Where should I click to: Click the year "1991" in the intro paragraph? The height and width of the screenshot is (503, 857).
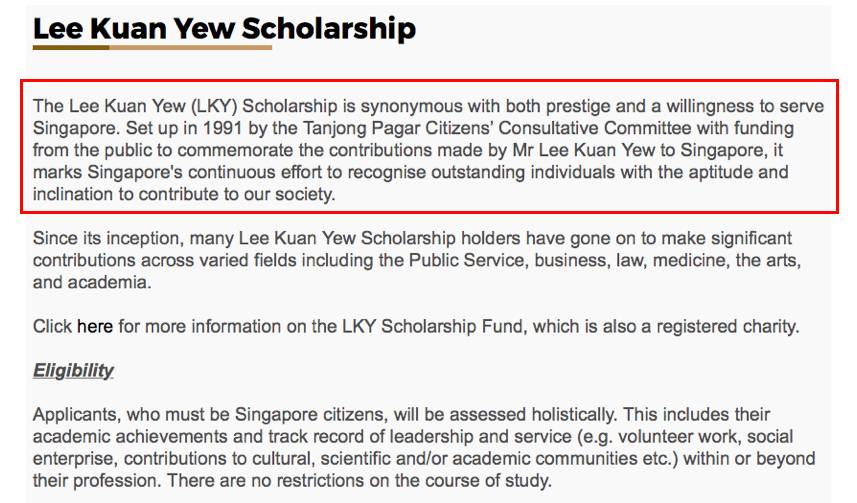(x=247, y=128)
